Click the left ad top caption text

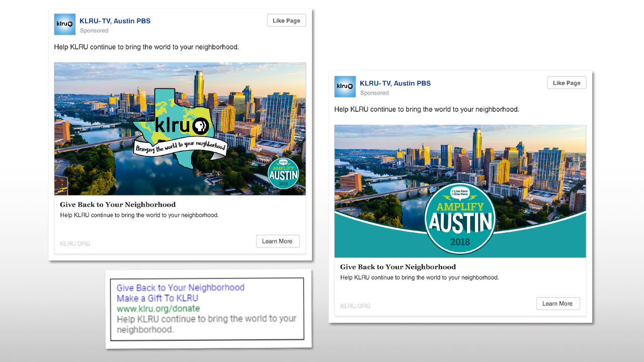[146, 47]
